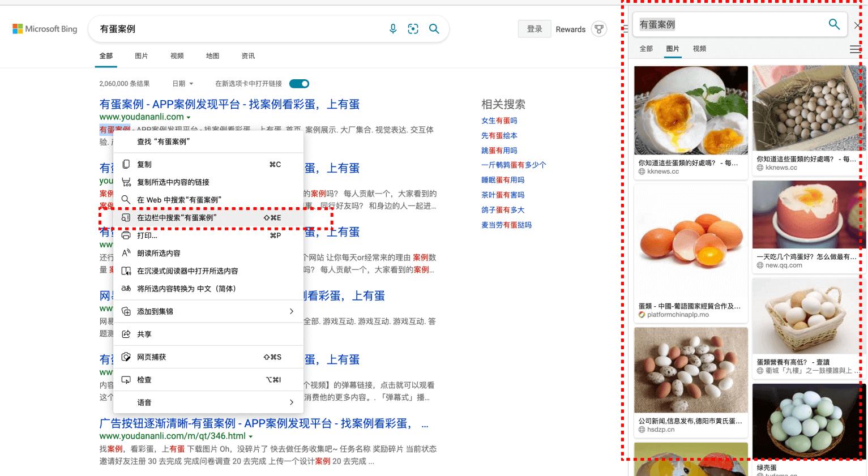
Task: Click the main Bing search magnifier icon
Action: (x=434, y=29)
